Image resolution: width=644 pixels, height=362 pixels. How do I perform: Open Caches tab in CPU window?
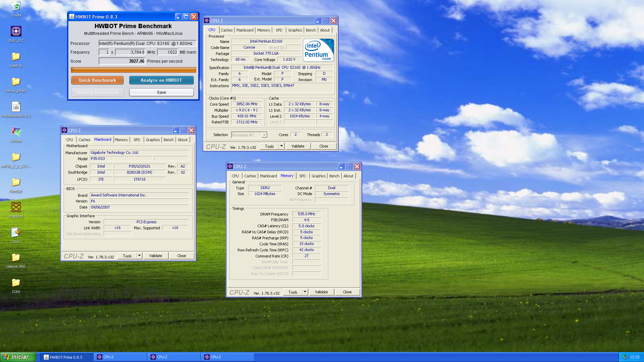[227, 30]
